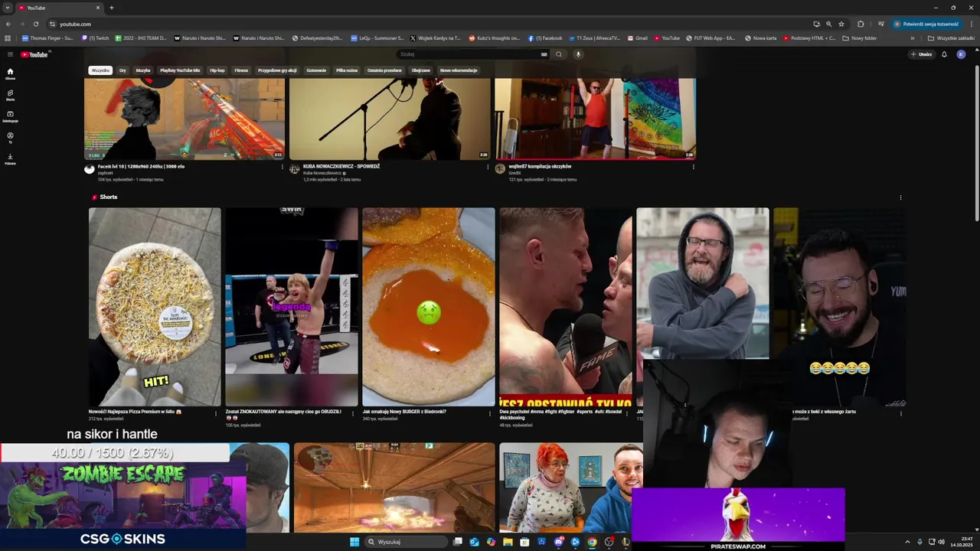The width and height of the screenshot is (980, 551).
Task: Click the youtube.com address bar
Action: pyautogui.click(x=429, y=24)
